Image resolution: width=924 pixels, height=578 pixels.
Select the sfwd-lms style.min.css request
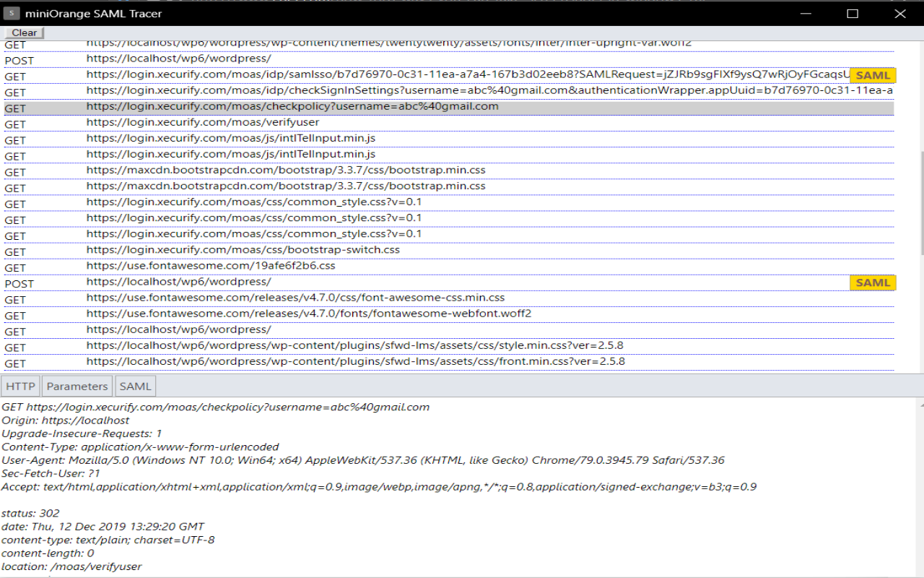coord(449,346)
